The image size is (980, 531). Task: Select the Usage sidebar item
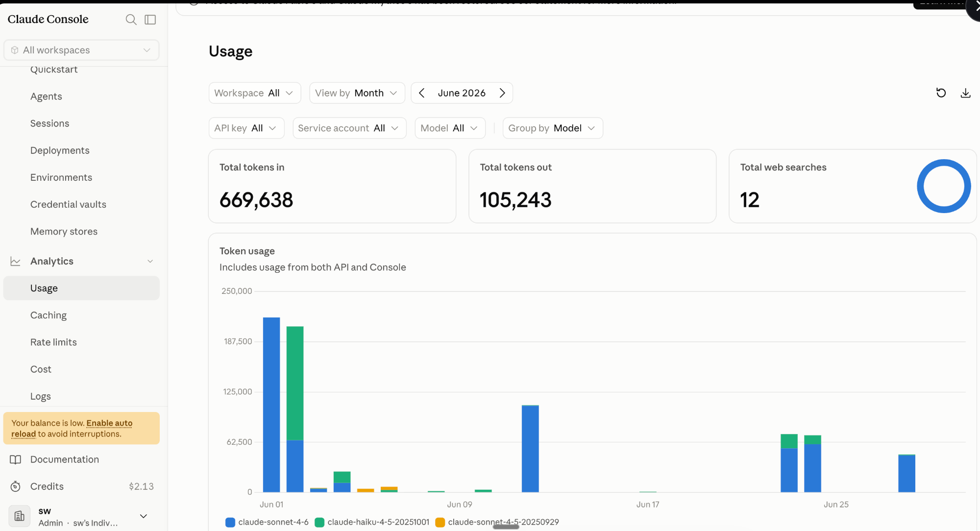[81, 288]
